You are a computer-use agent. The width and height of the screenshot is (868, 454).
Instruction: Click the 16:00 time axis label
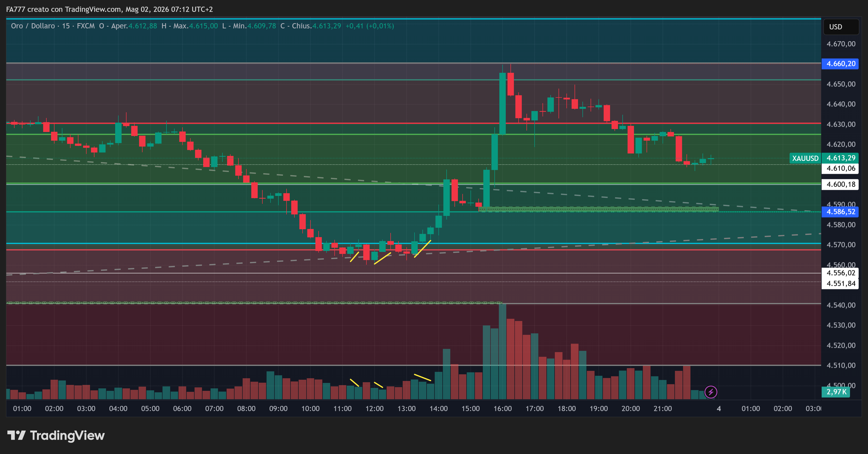502,409
